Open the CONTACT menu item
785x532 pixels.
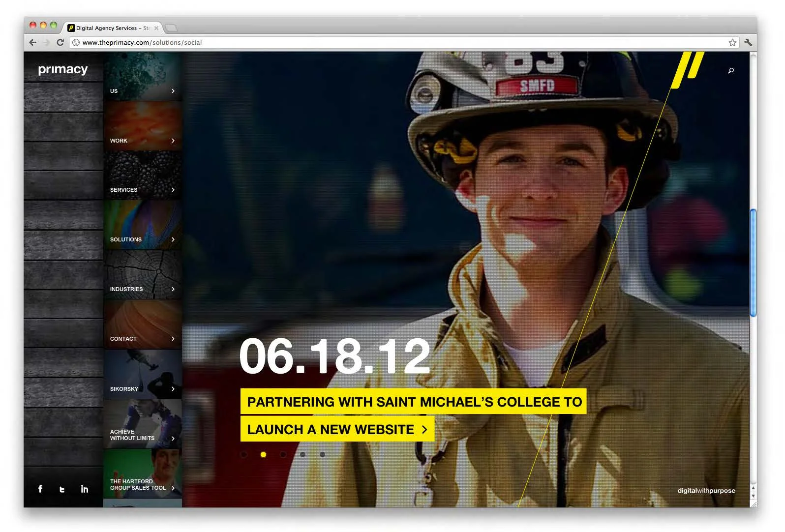pyautogui.click(x=143, y=325)
